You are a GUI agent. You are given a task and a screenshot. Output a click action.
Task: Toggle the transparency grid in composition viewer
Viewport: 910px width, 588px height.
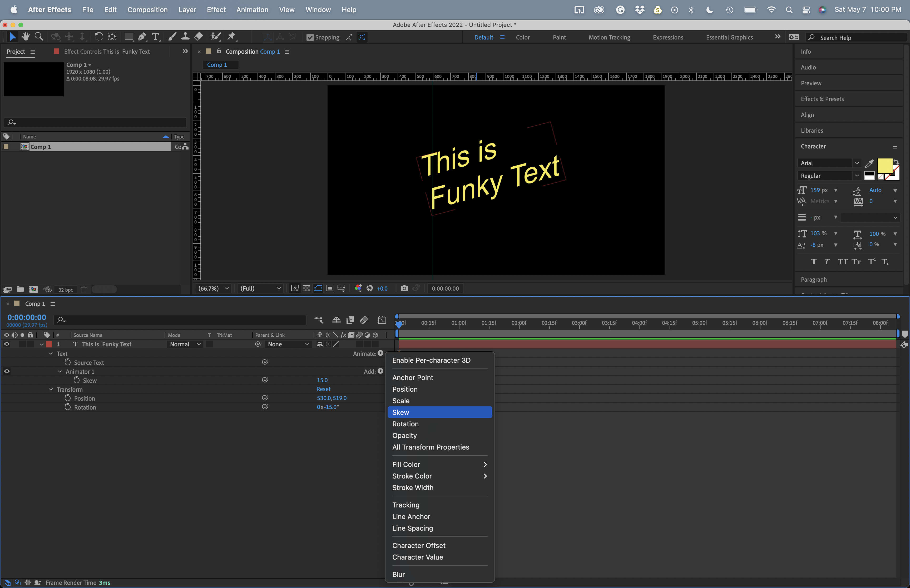(x=306, y=288)
